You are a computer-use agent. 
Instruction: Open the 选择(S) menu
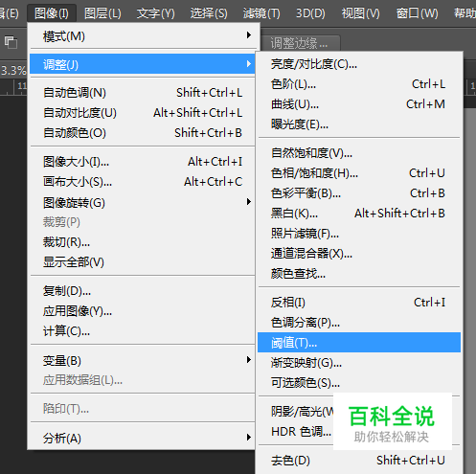pyautogui.click(x=209, y=13)
